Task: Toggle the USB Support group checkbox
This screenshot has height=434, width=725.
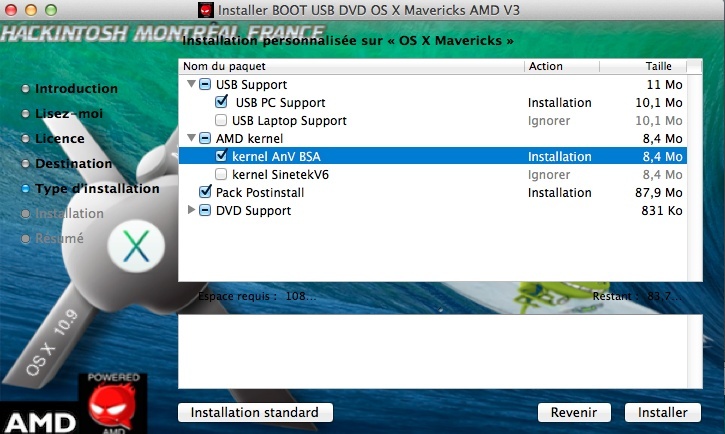Action: pos(205,85)
